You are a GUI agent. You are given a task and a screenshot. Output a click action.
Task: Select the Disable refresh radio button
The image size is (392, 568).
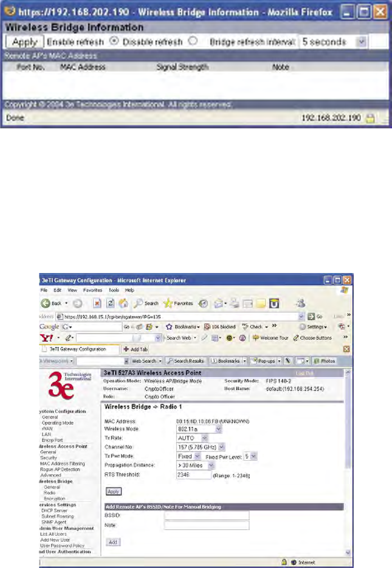point(193,41)
